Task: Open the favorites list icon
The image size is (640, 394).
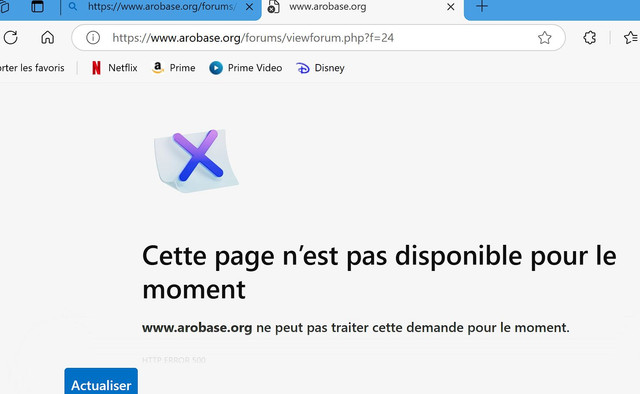Action: (631, 38)
